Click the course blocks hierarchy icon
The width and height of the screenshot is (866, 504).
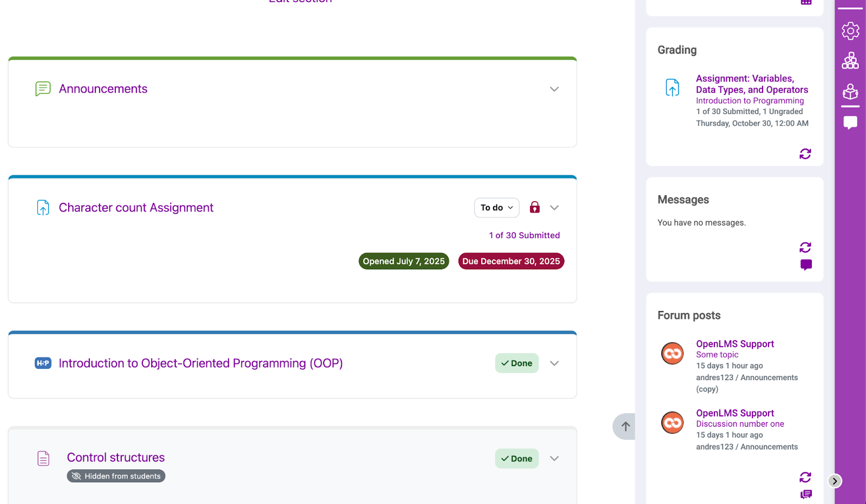pos(850,61)
